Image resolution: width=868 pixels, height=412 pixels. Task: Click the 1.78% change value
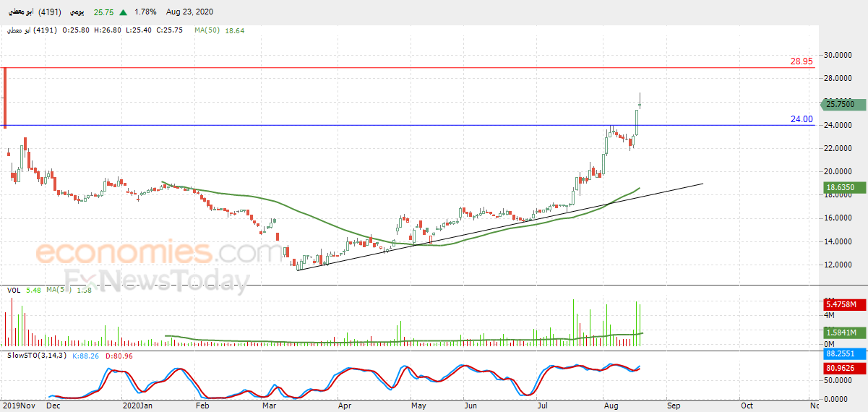[147, 12]
